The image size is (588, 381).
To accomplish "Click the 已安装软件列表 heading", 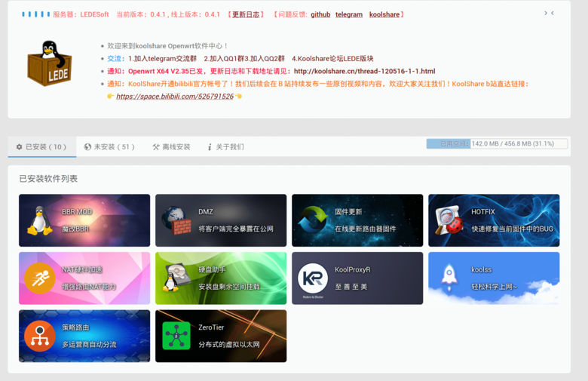I will 48,179.
